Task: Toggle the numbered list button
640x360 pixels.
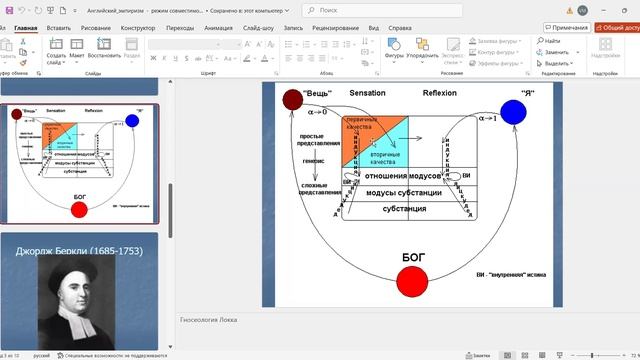Action: click(306, 44)
